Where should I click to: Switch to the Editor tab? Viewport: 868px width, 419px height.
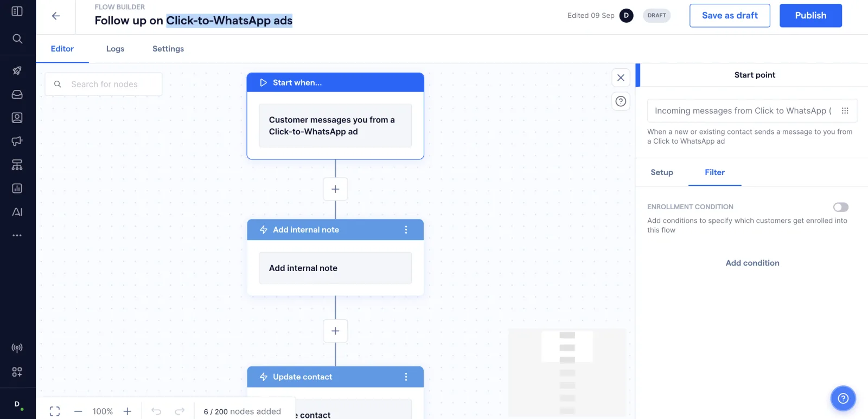62,49
